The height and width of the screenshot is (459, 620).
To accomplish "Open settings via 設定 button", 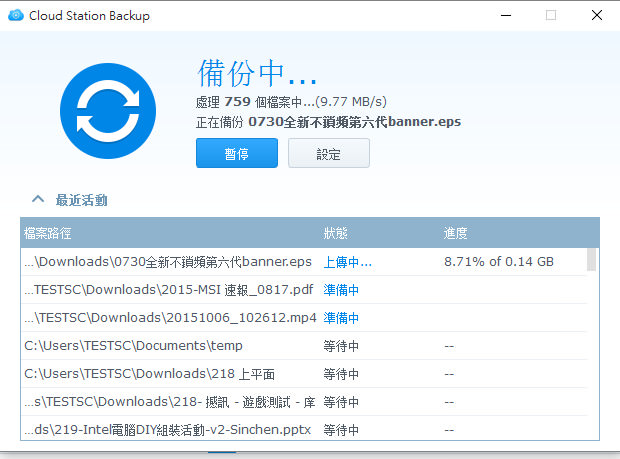I will click(x=329, y=153).
